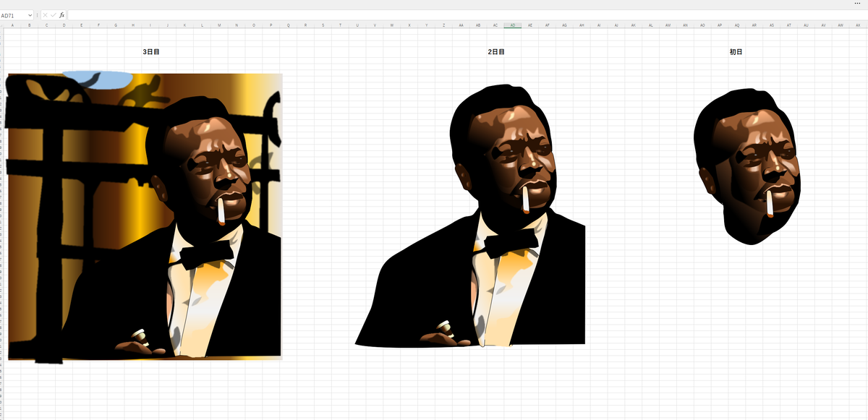Select column AV header

[824, 25]
